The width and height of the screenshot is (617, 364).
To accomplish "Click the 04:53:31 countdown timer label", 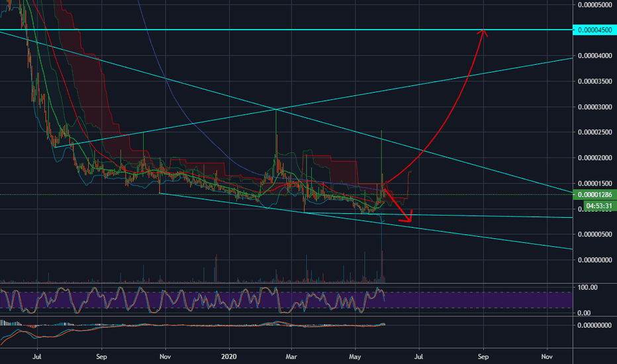I will (x=599, y=206).
